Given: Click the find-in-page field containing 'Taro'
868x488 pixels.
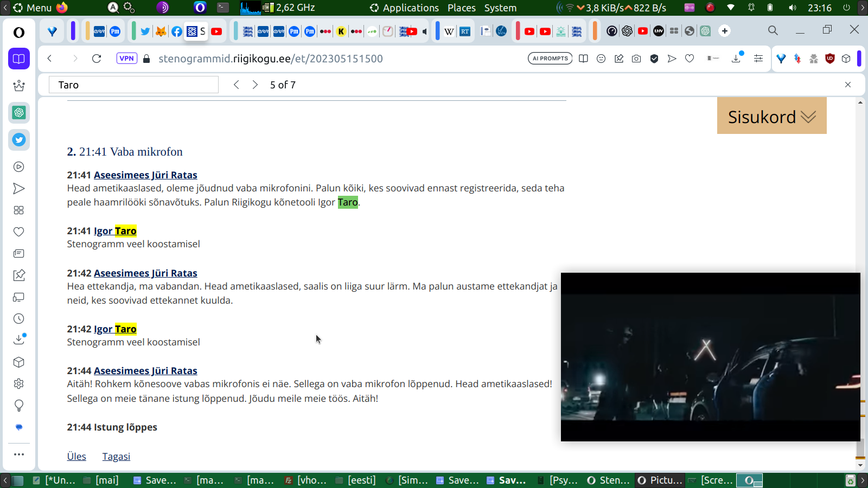Looking at the screenshot, I should pyautogui.click(x=134, y=85).
